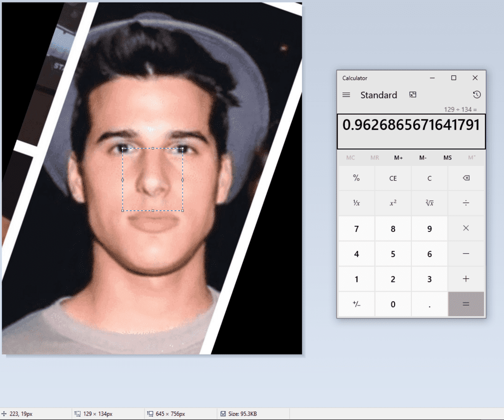Click digit 3 on Calculator keypad
The image size is (504, 420).
click(429, 279)
